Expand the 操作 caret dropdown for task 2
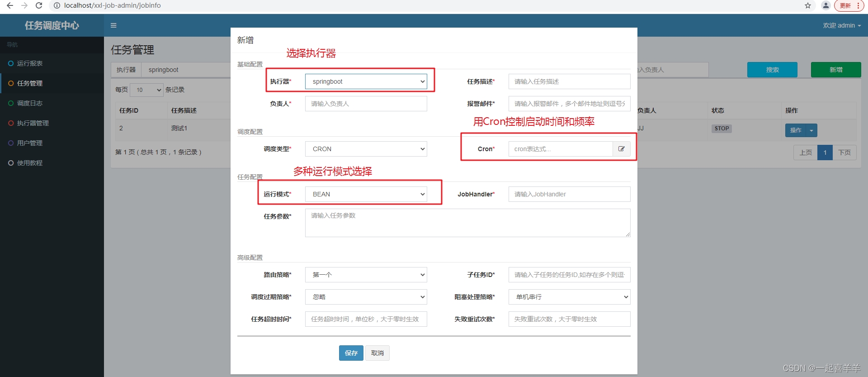 811,130
